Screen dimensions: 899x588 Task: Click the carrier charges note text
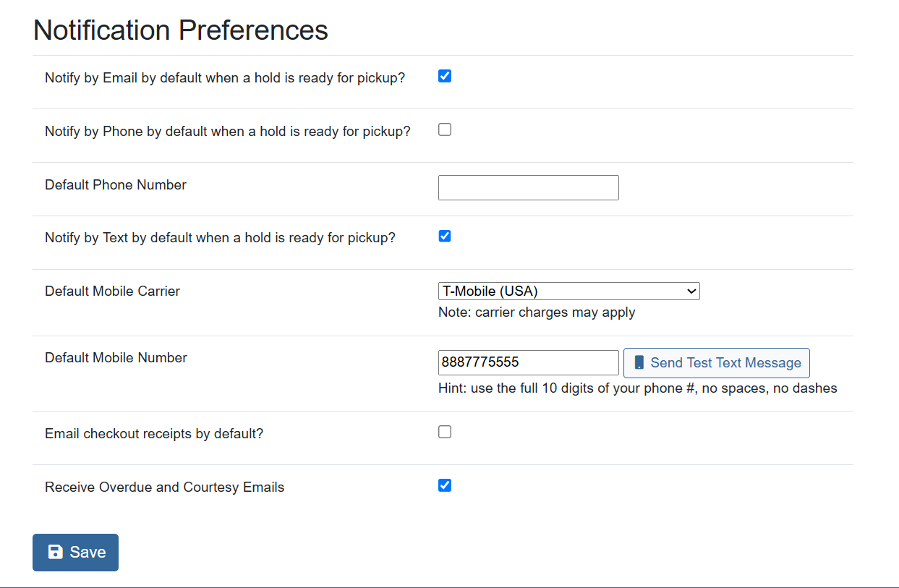pos(536,312)
